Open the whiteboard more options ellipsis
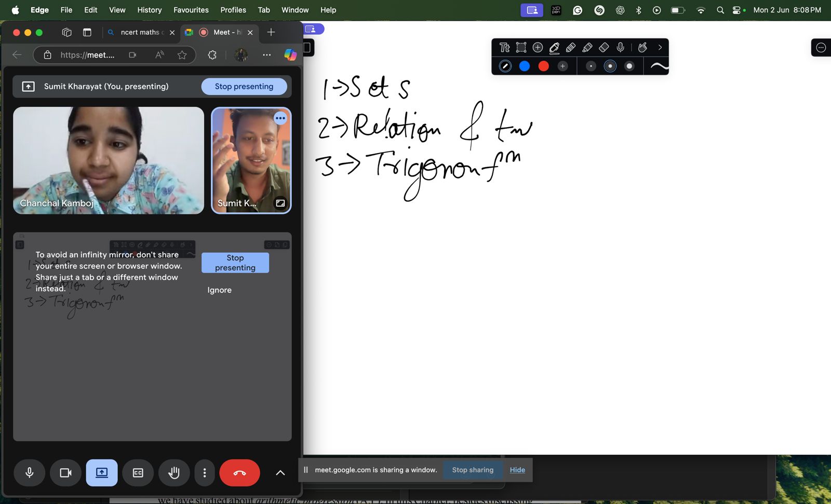The width and height of the screenshot is (831, 504). 821,48
